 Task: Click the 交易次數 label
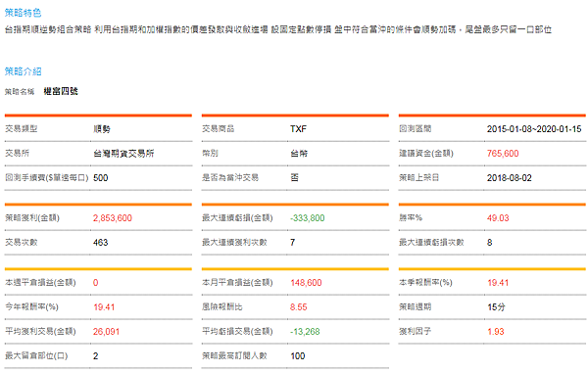(x=21, y=242)
